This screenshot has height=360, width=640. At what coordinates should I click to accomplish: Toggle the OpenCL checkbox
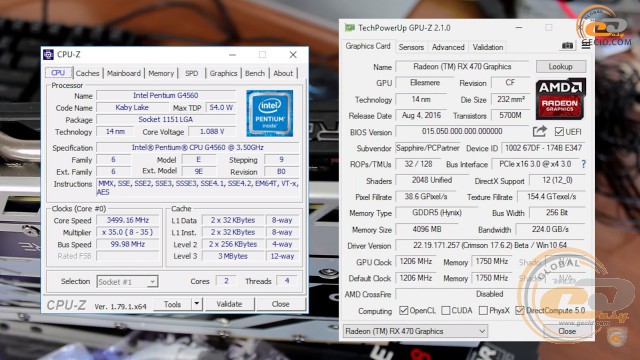403,311
